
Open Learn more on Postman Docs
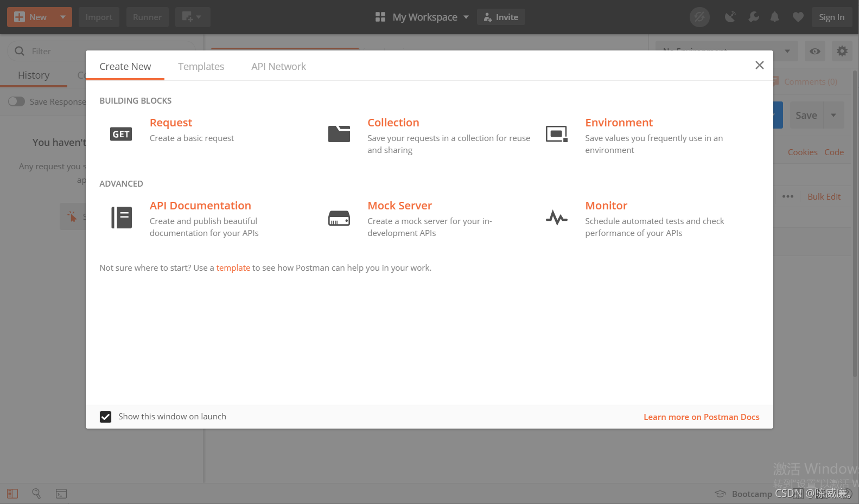pyautogui.click(x=701, y=417)
